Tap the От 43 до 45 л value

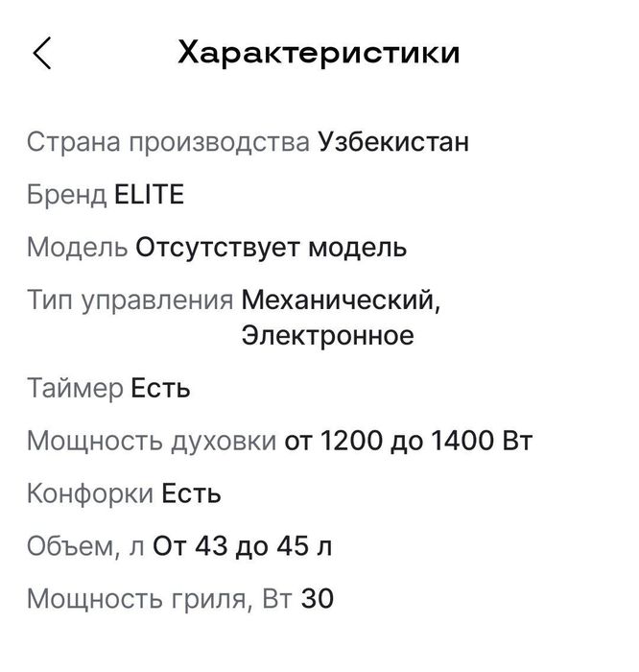click(x=242, y=546)
